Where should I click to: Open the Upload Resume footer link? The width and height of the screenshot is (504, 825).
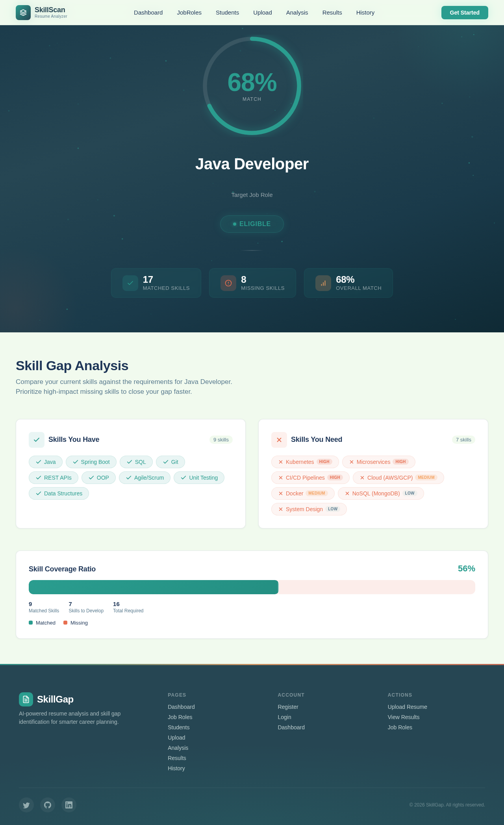click(407, 707)
